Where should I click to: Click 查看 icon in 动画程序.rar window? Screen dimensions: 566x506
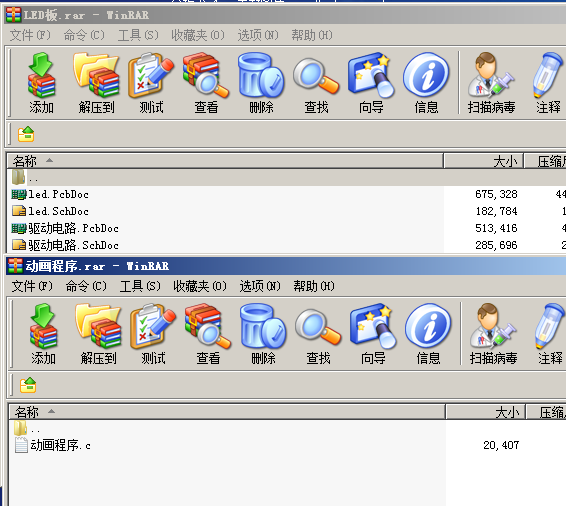pyautogui.click(x=208, y=334)
